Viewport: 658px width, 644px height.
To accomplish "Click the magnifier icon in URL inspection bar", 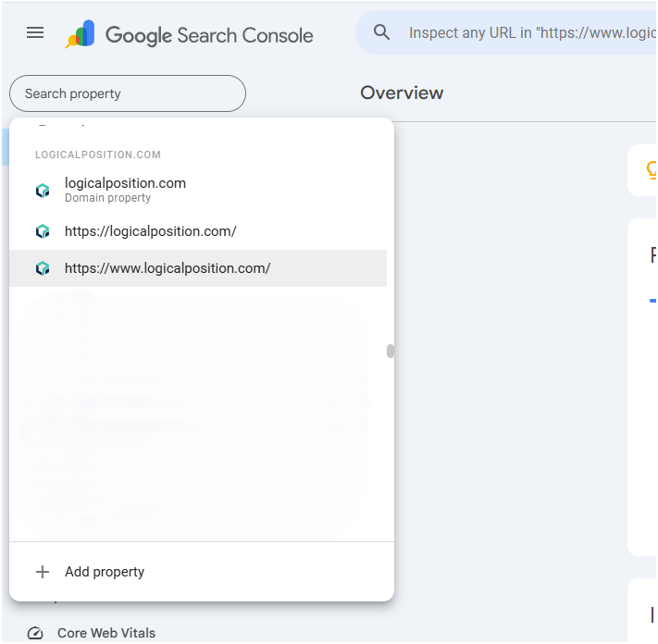I will [381, 32].
